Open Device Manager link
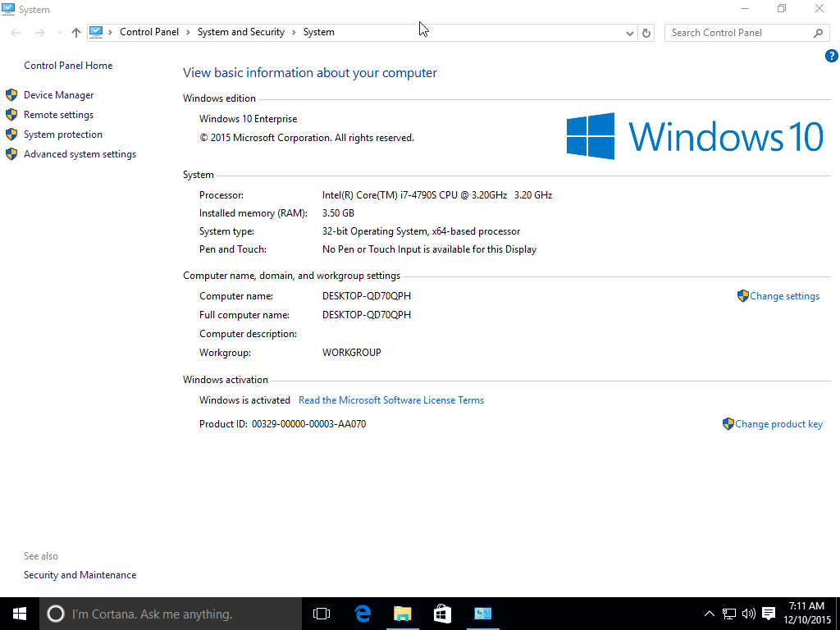 click(x=58, y=95)
